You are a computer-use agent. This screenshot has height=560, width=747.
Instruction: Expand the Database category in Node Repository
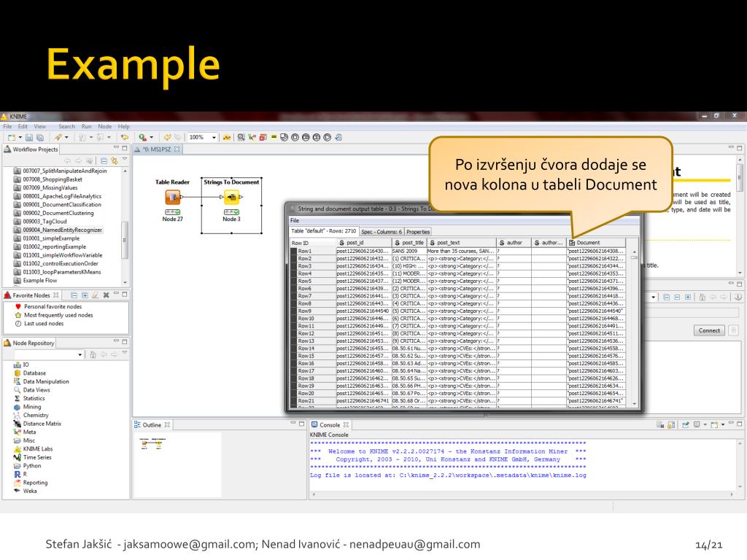pos(29,373)
